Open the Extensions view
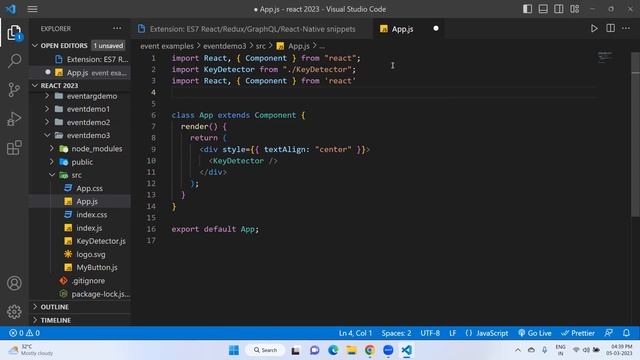 point(14,148)
